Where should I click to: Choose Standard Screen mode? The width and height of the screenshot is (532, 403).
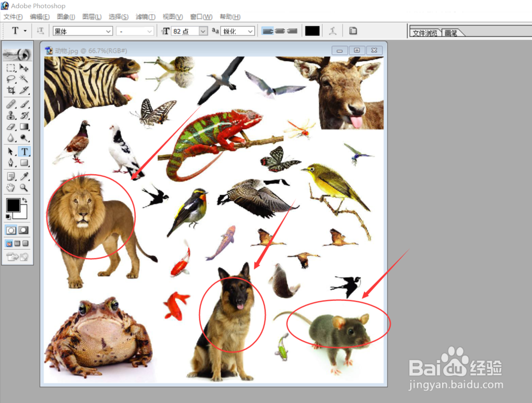point(9,243)
